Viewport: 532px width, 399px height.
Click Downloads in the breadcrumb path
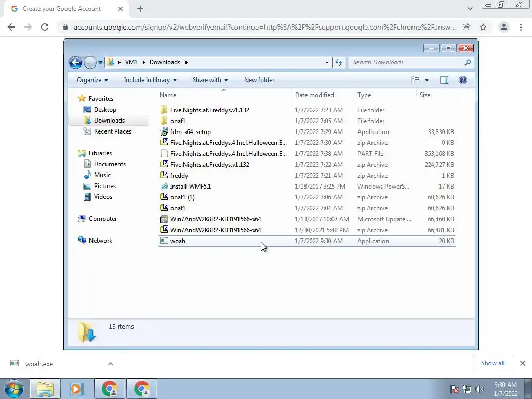(x=165, y=62)
